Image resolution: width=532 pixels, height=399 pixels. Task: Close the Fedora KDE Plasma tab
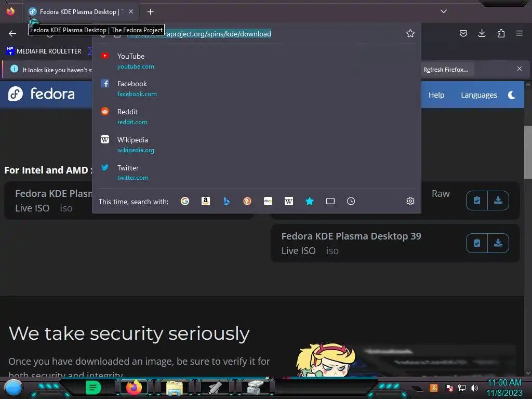tap(131, 11)
